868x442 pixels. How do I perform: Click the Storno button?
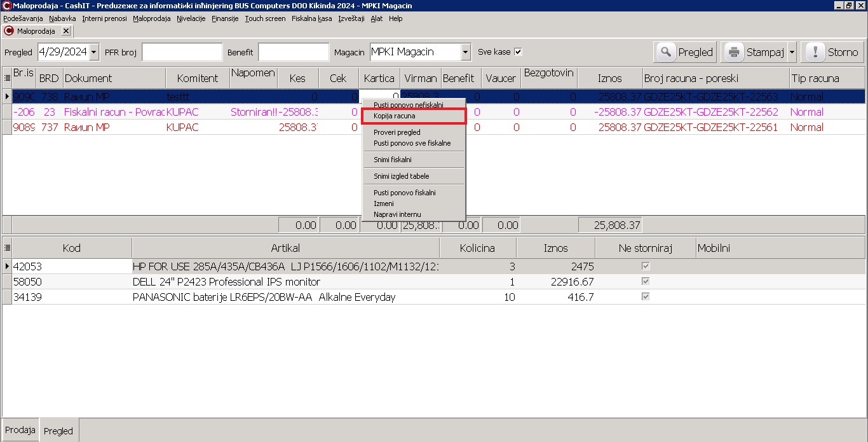pos(832,52)
